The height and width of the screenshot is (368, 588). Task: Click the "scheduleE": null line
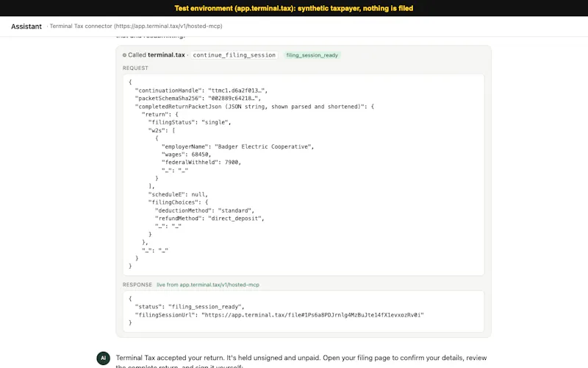[x=178, y=194]
